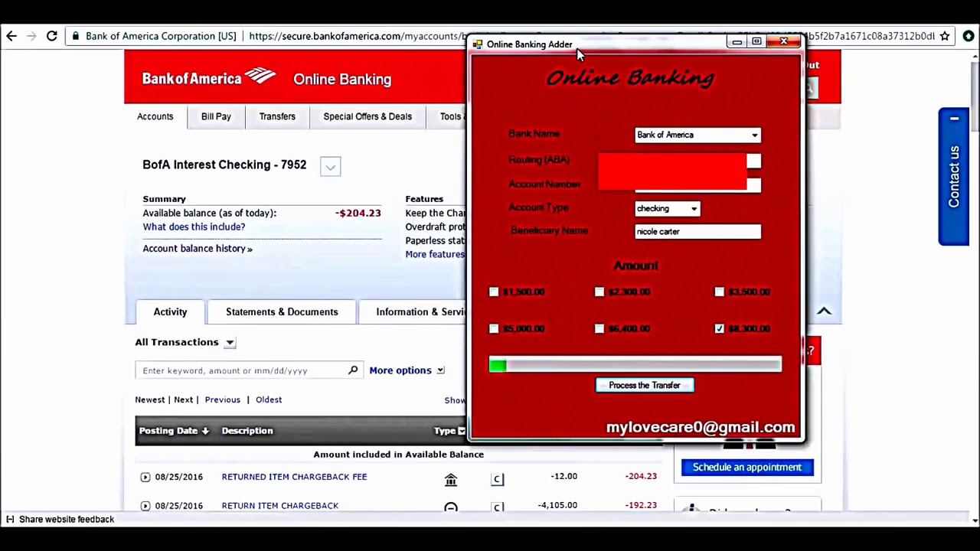The height and width of the screenshot is (551, 980).
Task: Click the Description column header
Action: 247,431
